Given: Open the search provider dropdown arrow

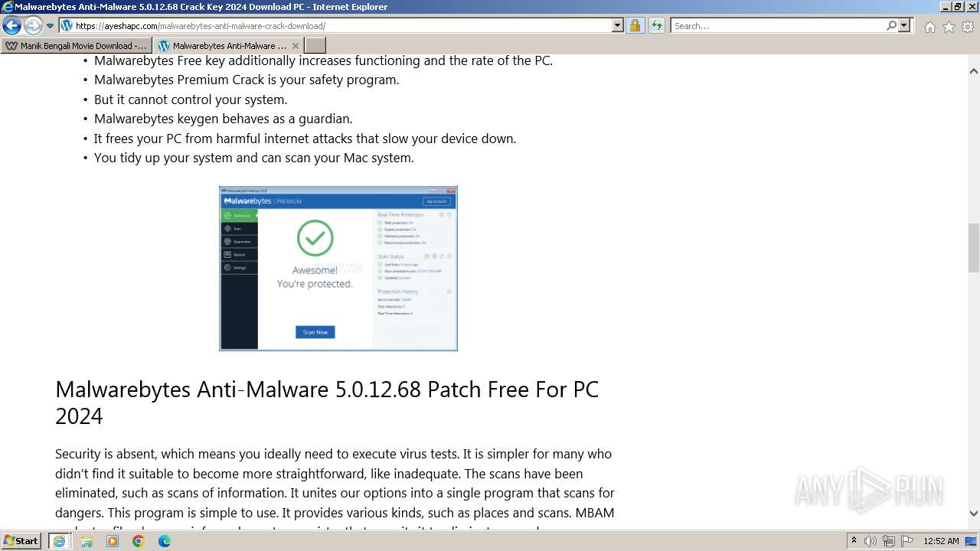Looking at the screenshot, I should pyautogui.click(x=904, y=26).
